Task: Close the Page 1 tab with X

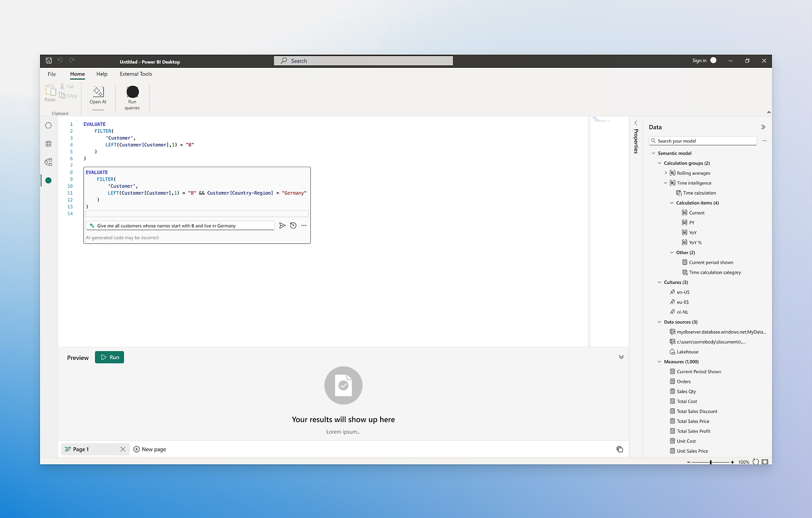Action: pos(122,449)
